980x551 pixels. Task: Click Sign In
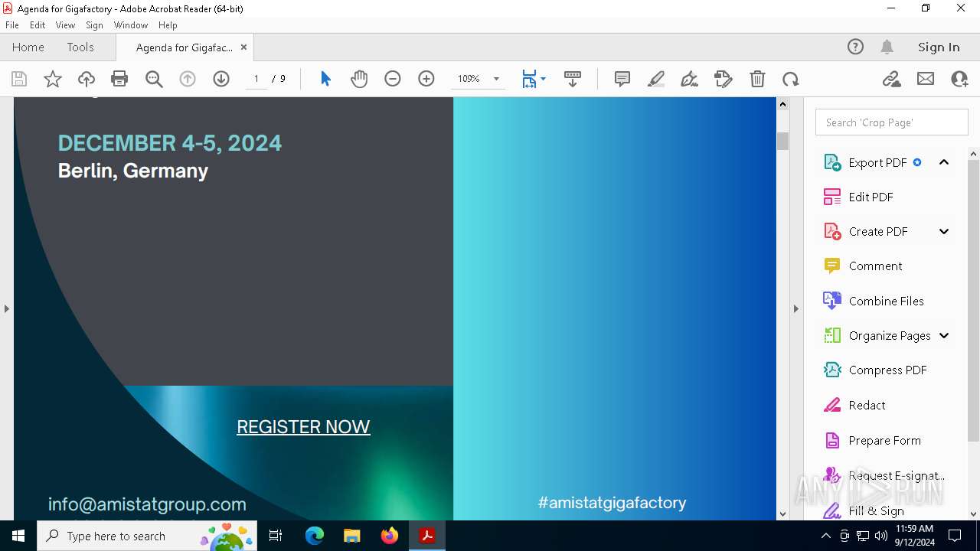(x=939, y=47)
